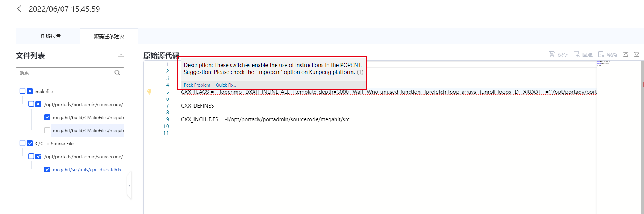The image size is (644, 214).
Task: Click the 保存 save icon
Action: [552, 54]
